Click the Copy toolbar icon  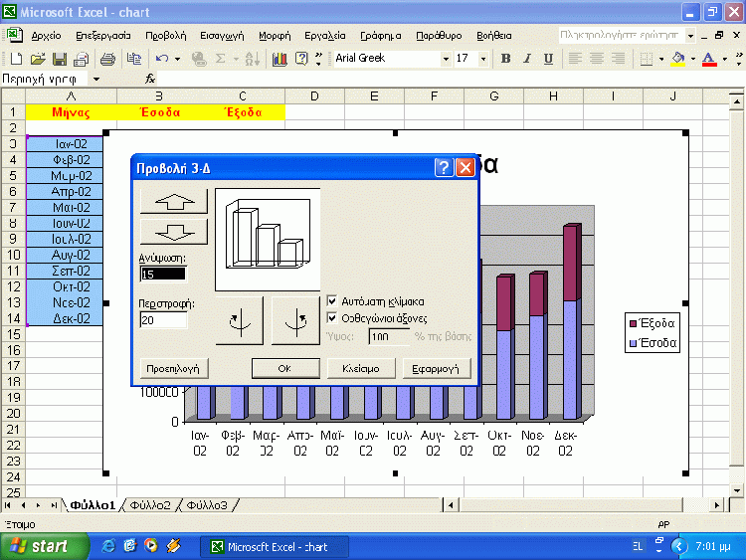[x=134, y=59]
